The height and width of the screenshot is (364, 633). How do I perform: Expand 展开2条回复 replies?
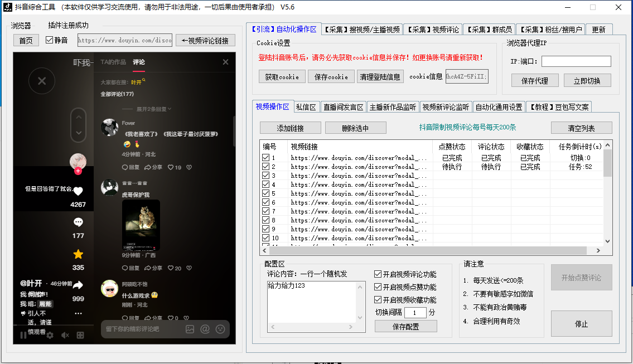click(x=154, y=109)
